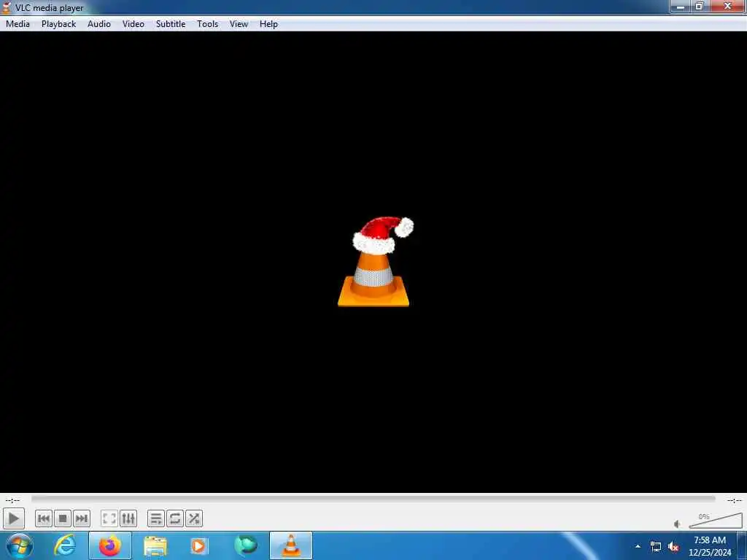The height and width of the screenshot is (560, 747).
Task: Toggle fullscreen video mode
Action: 109,518
